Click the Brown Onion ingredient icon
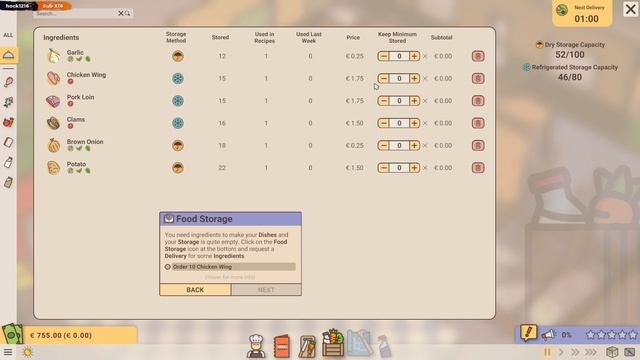Image resolution: width=640 pixels, height=360 pixels. coord(53,145)
